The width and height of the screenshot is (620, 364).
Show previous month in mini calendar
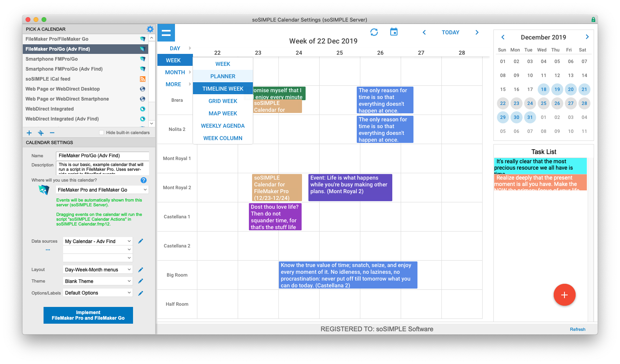coord(503,37)
